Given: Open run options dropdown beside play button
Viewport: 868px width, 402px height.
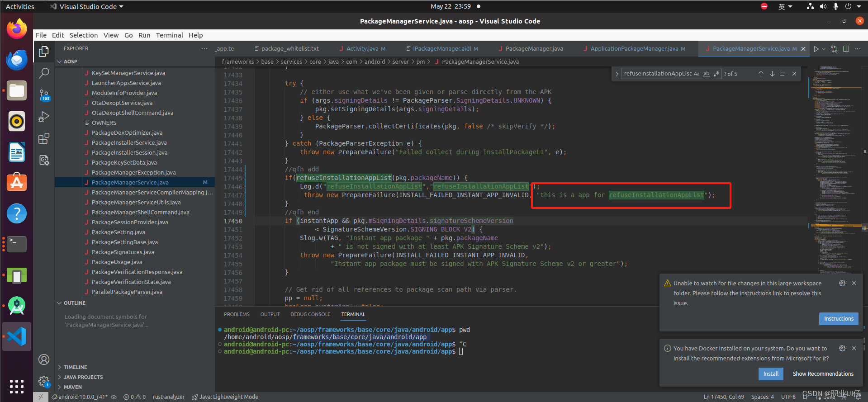Looking at the screenshot, I should point(824,49).
